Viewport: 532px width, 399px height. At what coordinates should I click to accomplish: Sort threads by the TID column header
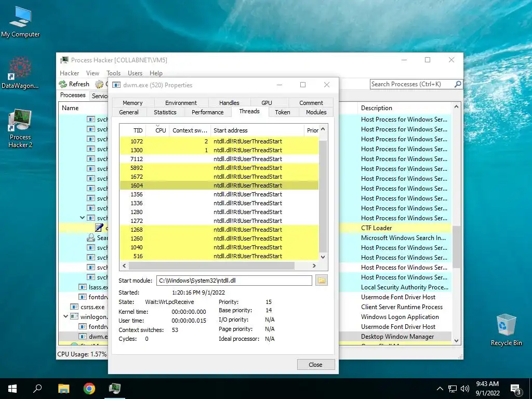132,130
